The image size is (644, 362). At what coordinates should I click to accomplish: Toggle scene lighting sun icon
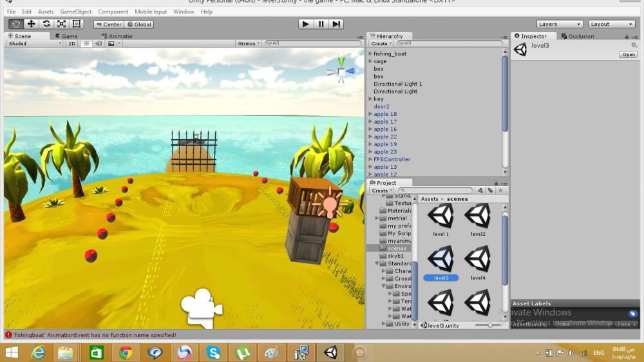tap(86, 43)
